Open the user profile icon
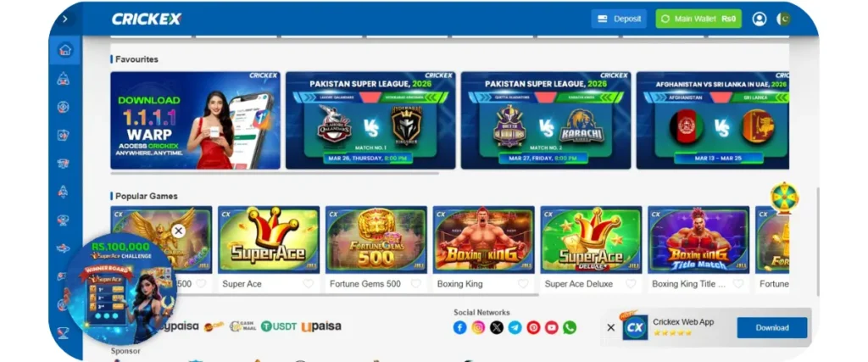This screenshot has width=868, height=362. [x=759, y=19]
